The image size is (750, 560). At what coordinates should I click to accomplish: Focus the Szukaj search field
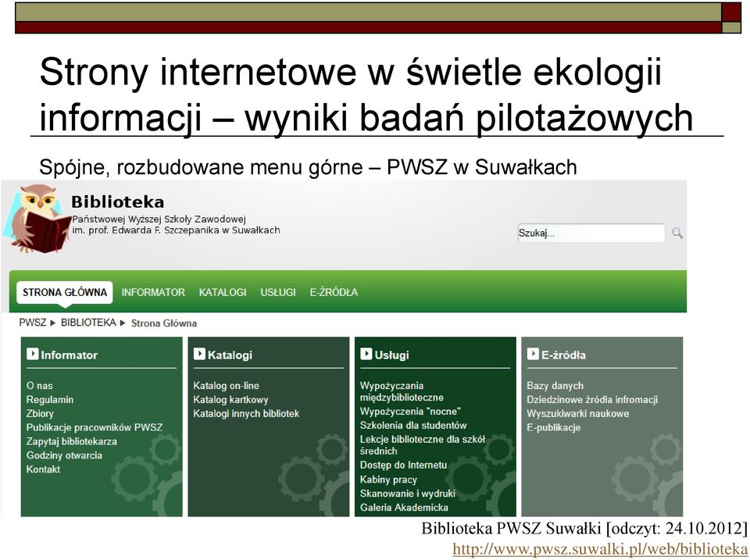pyautogui.click(x=591, y=234)
